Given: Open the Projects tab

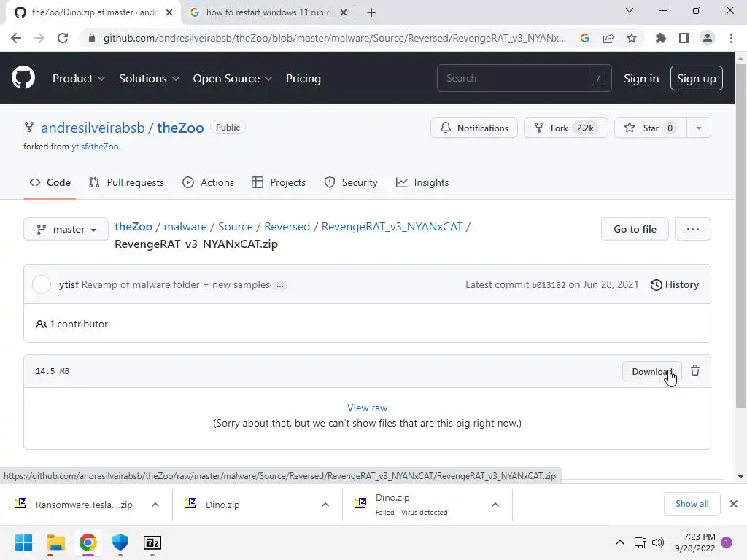Looking at the screenshot, I should [279, 182].
